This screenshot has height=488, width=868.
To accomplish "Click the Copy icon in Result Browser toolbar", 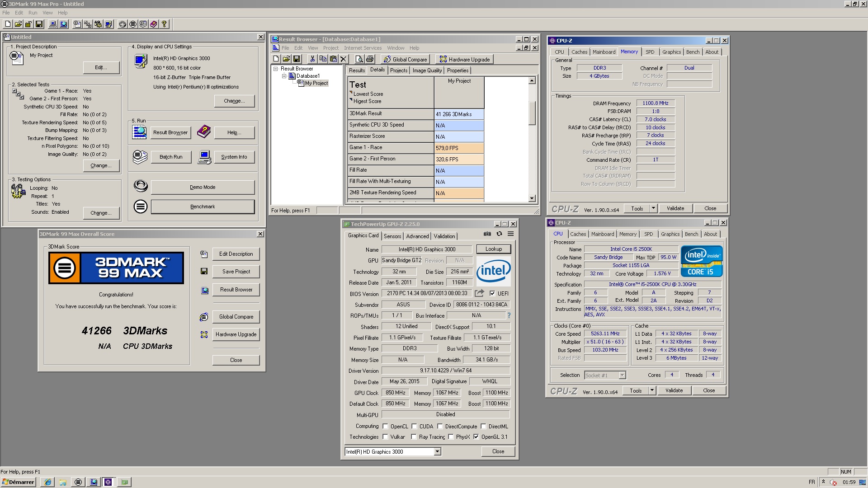I will click(323, 59).
